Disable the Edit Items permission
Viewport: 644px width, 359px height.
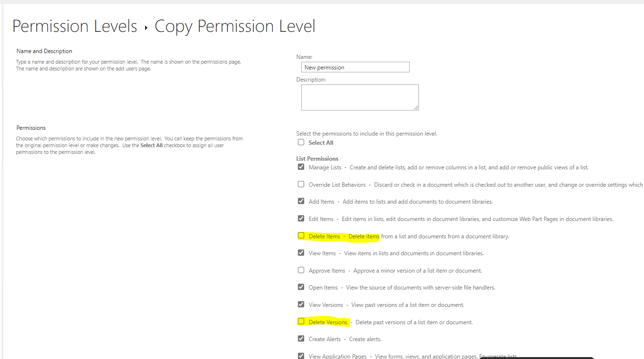pyautogui.click(x=301, y=218)
